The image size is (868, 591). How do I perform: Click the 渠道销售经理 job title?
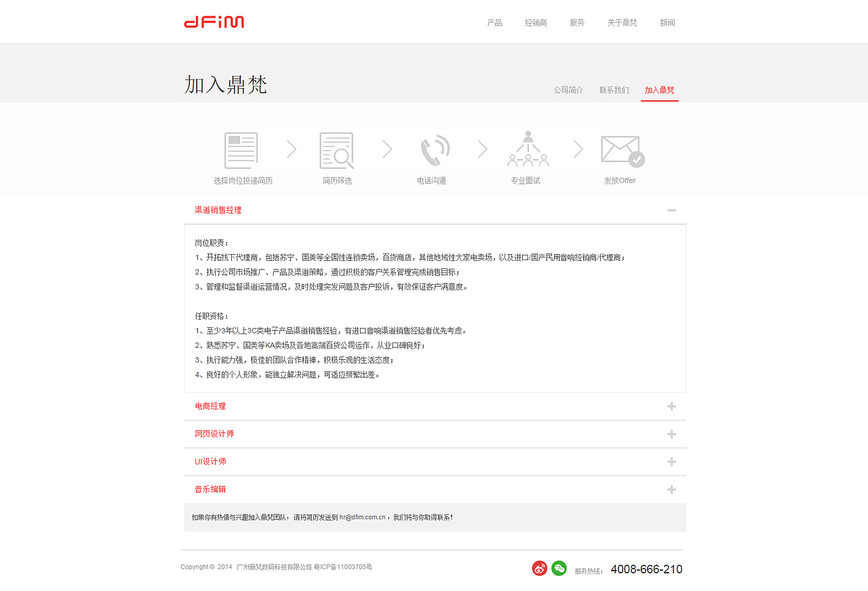(x=218, y=210)
